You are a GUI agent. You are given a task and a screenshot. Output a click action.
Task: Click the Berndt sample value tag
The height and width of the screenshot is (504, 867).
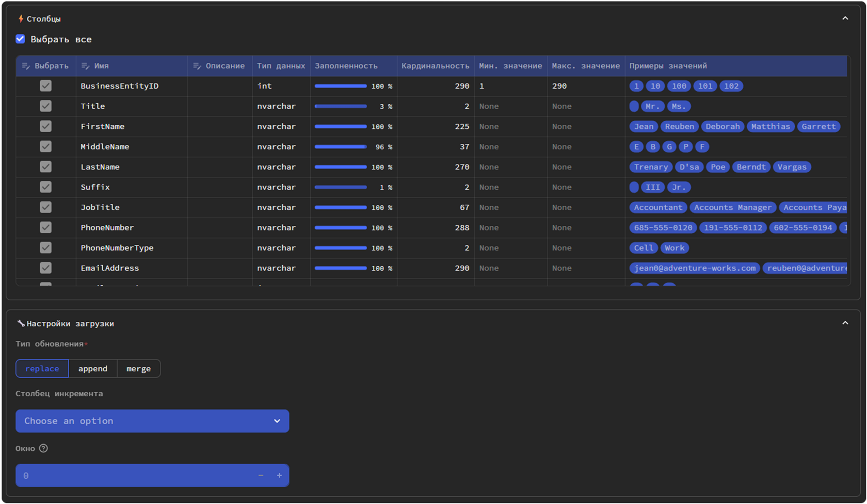point(751,167)
